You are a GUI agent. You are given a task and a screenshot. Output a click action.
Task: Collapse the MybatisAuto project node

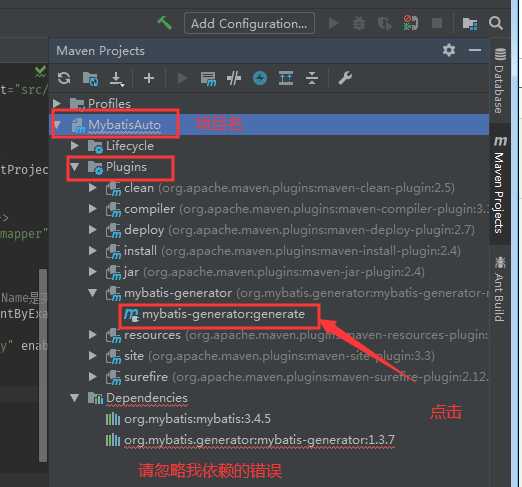(x=57, y=125)
